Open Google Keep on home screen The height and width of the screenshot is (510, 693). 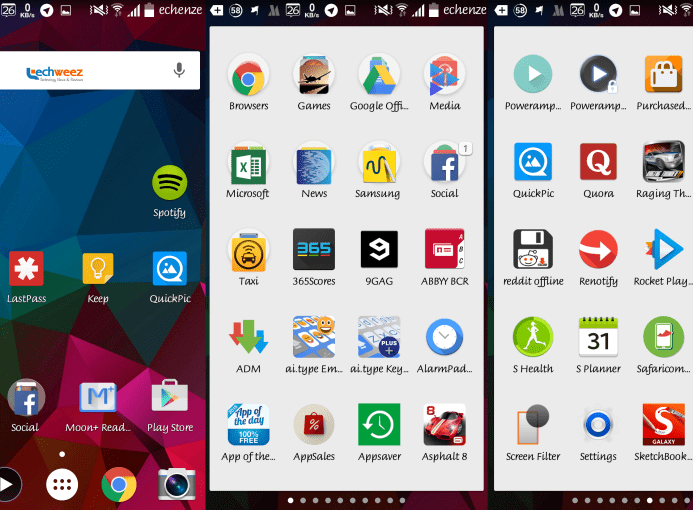98,269
